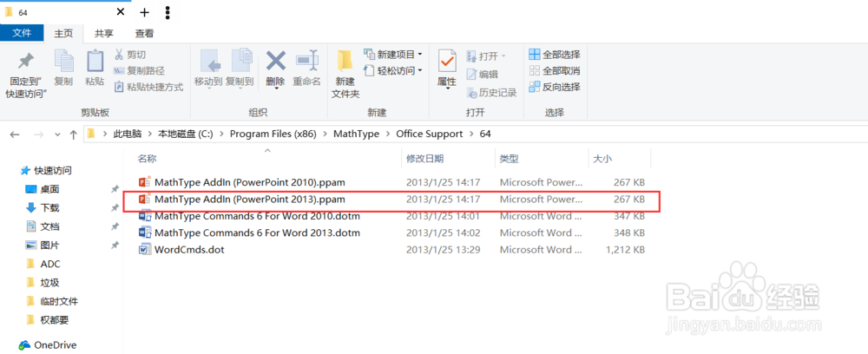Open file Properties from the ribbon
The image size is (868, 354).
[447, 69]
